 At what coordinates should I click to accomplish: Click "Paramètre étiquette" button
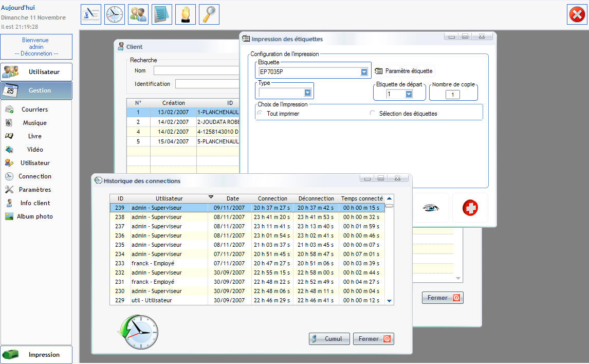404,71
